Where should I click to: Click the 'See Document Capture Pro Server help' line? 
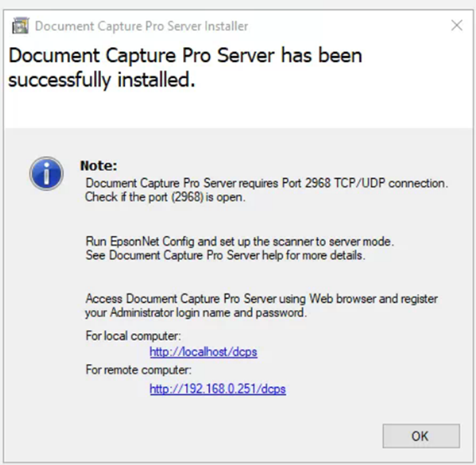point(225,255)
